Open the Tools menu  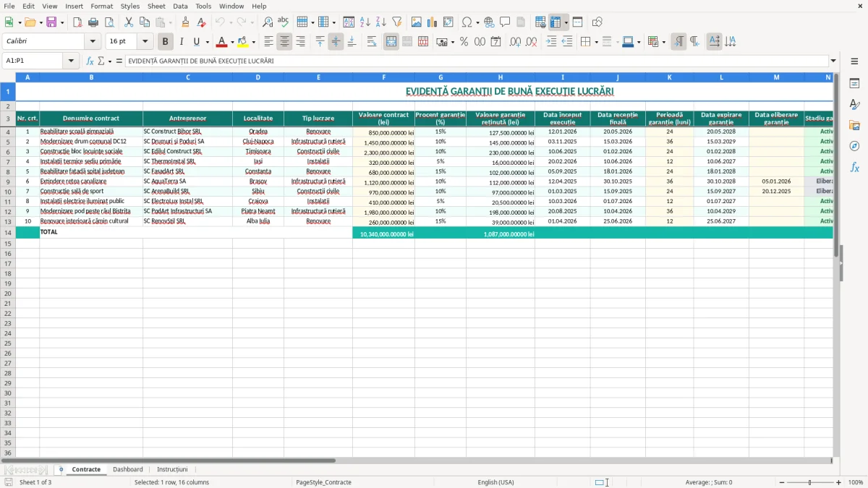(x=203, y=6)
